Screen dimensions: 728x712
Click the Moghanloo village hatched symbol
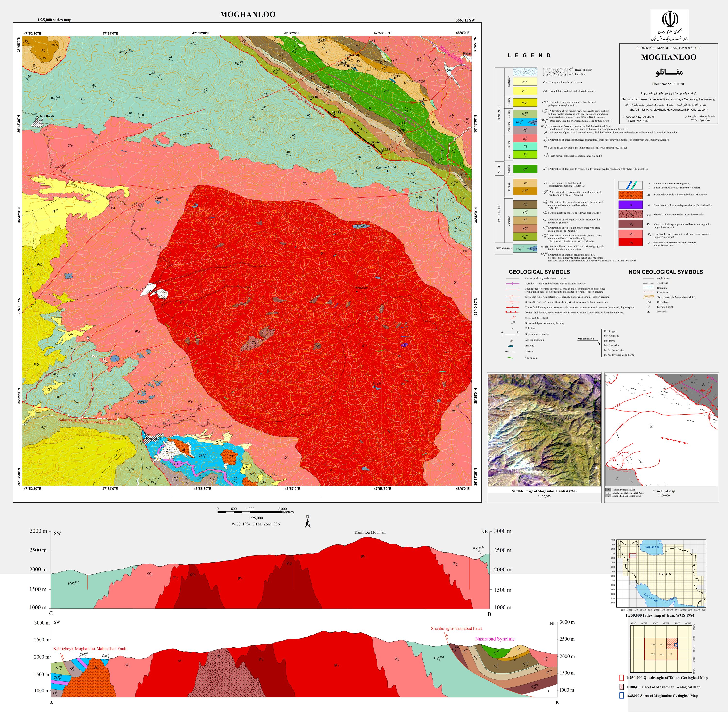click(x=153, y=439)
